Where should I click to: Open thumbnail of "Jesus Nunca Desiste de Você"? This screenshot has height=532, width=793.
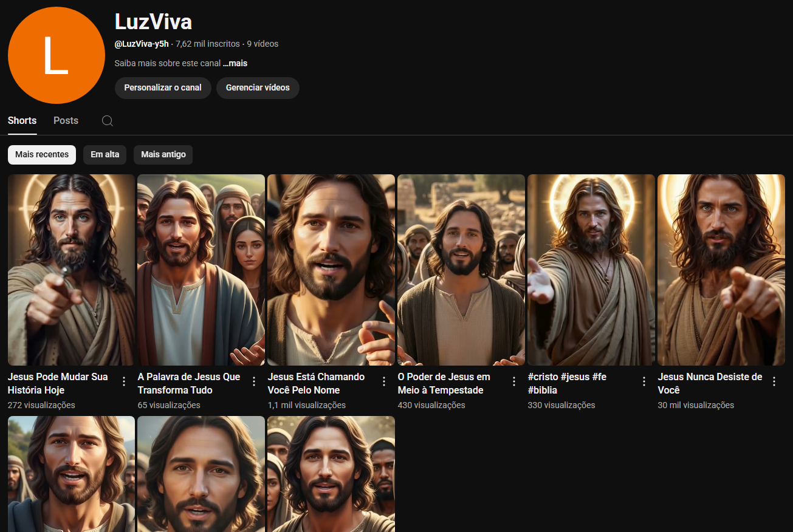(721, 270)
